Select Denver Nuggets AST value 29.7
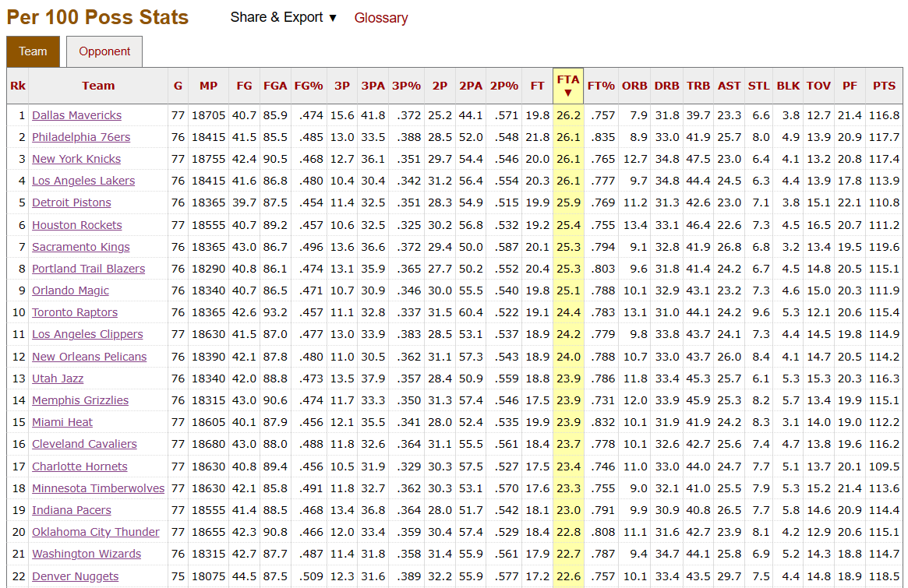The image size is (908, 588). click(x=729, y=576)
